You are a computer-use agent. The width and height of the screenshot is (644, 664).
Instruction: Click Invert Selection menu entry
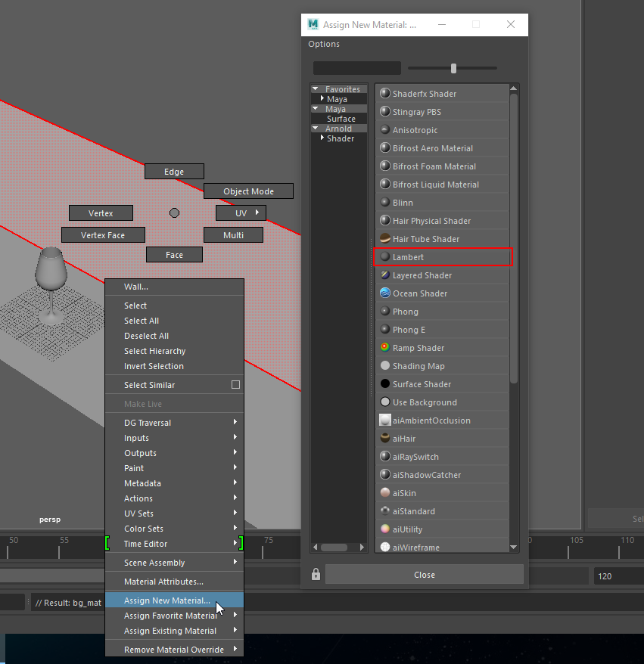(x=174, y=366)
